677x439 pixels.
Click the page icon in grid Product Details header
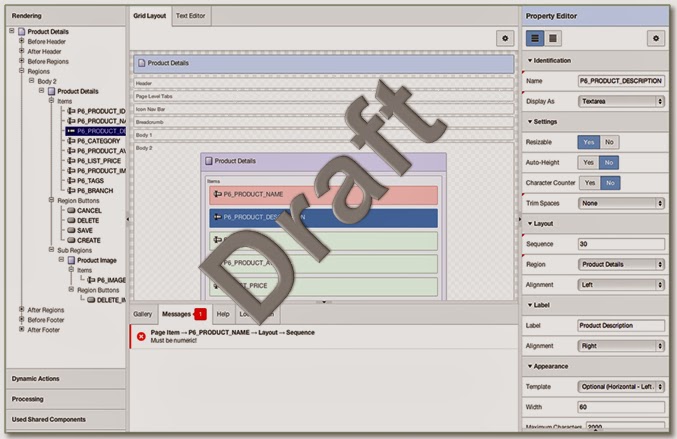point(141,63)
